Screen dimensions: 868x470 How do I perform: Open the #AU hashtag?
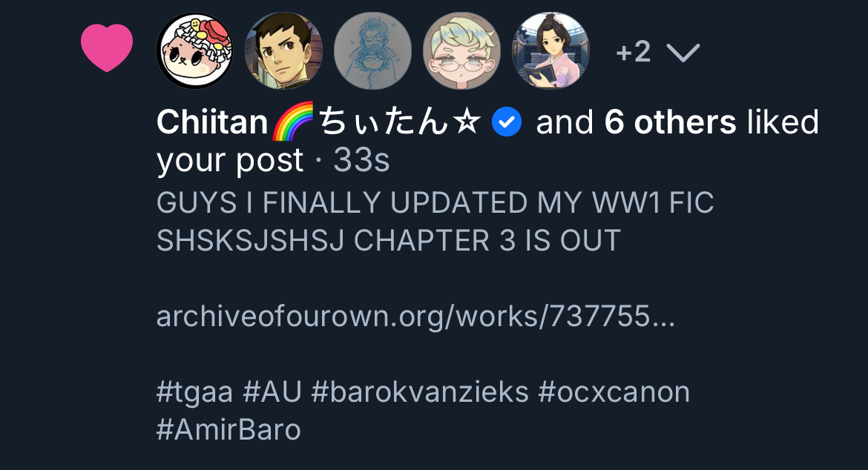pyautogui.click(x=272, y=392)
